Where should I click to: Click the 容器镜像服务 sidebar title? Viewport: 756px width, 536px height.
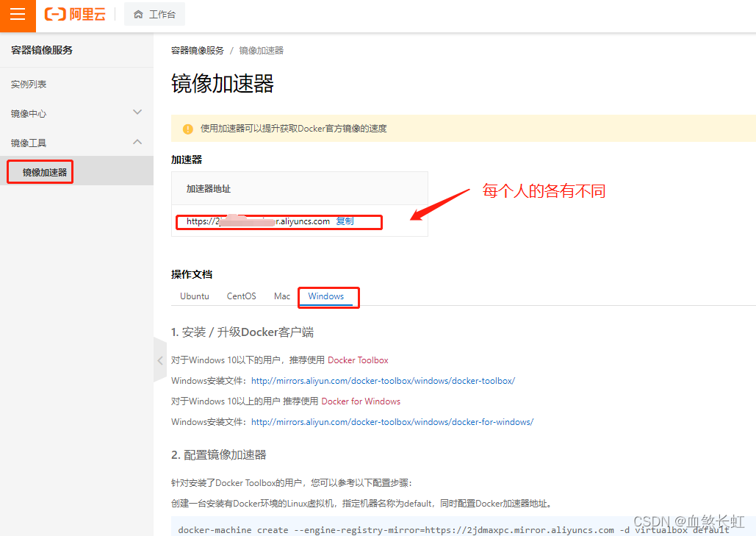[41, 50]
